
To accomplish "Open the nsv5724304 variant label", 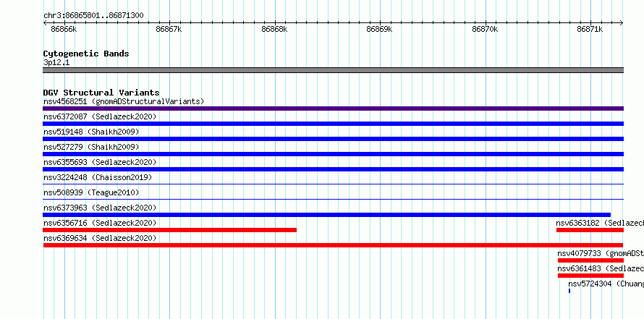I will [x=606, y=284].
